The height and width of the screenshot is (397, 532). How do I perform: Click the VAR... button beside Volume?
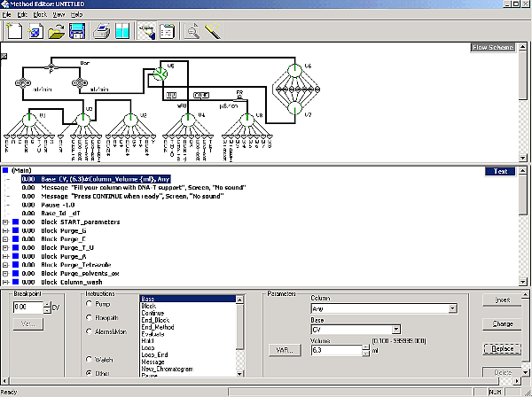tap(285, 350)
